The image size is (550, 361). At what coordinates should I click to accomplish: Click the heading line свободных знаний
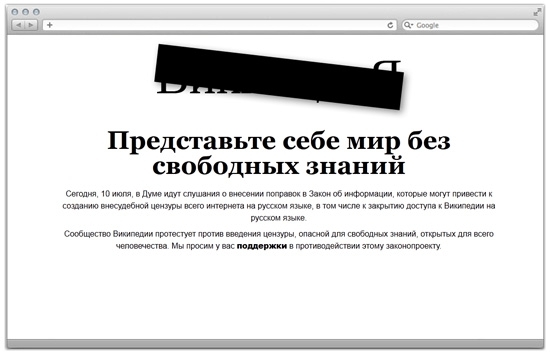(x=279, y=166)
